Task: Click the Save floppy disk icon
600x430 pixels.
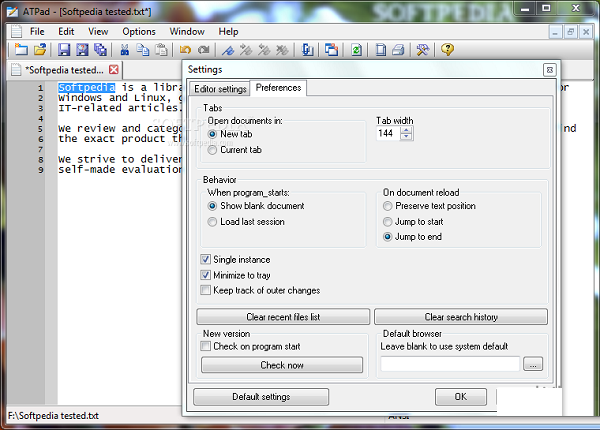Action: point(64,49)
